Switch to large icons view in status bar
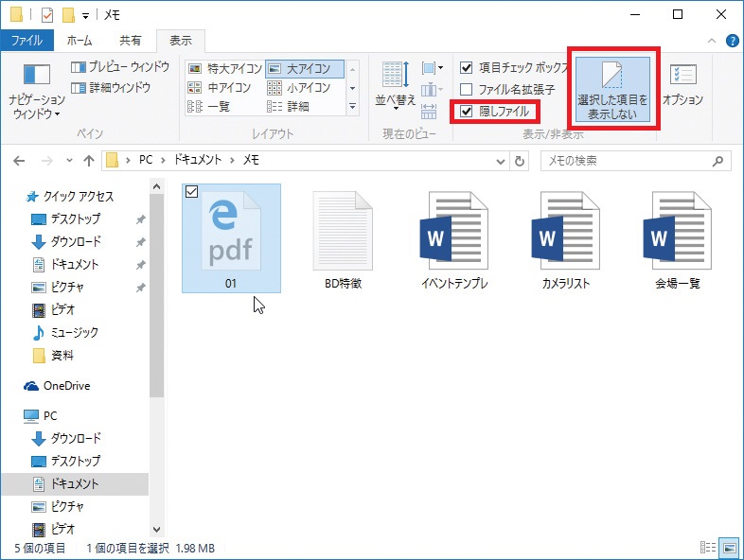Viewport: 744px width, 560px height. click(x=729, y=548)
